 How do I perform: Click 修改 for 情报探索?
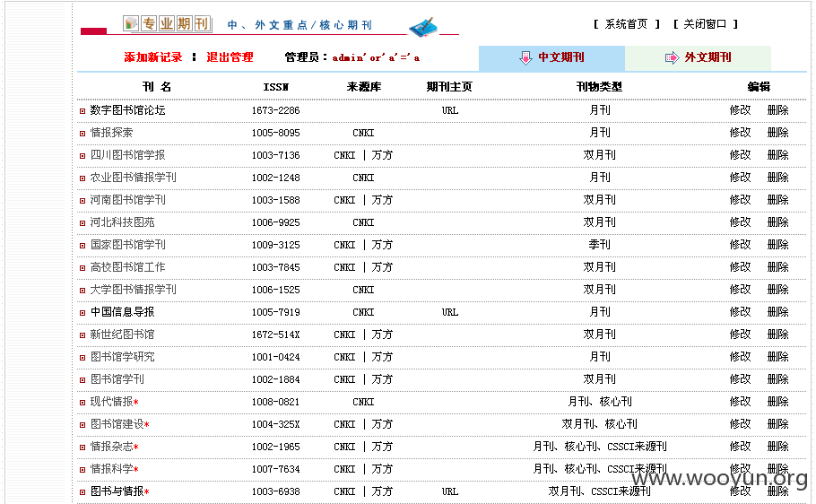pos(740,133)
